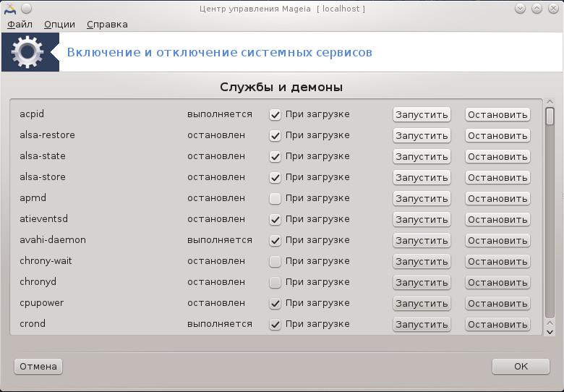The image size is (564, 392).
Task: Click the upper arrow of bottom scrollbar pair
Action: tap(550, 323)
